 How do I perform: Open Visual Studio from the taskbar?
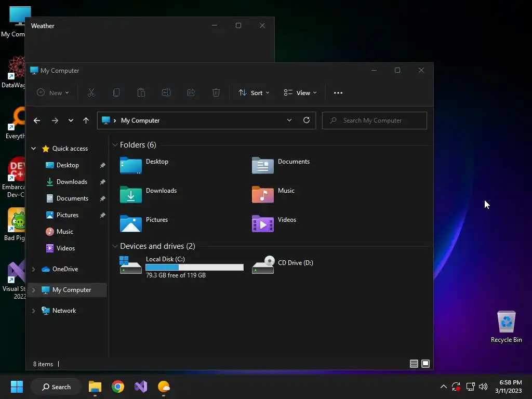(141, 387)
